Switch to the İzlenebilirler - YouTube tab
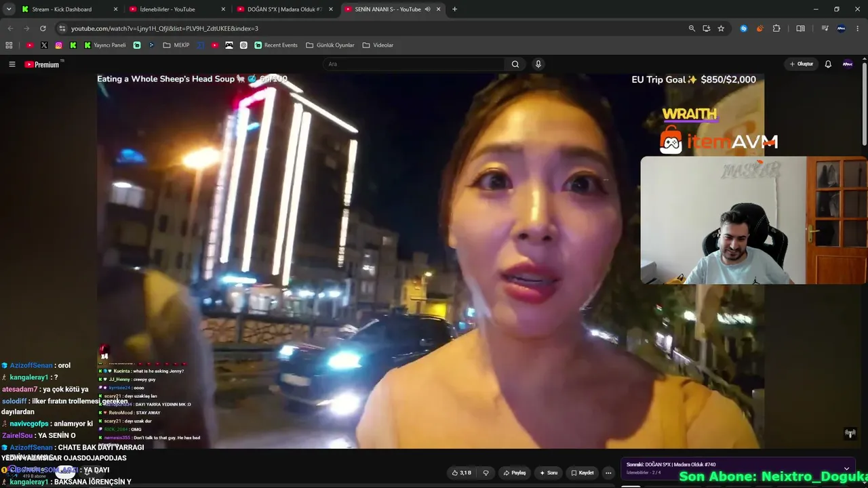This screenshot has height=488, width=868. tap(176, 9)
